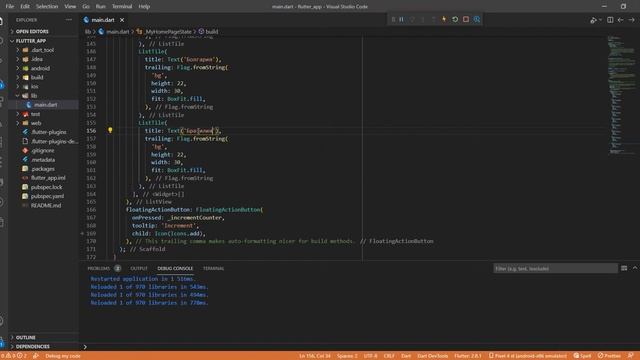The width and height of the screenshot is (640, 360).
Task: Split the editor to the right
Action: [610, 20]
